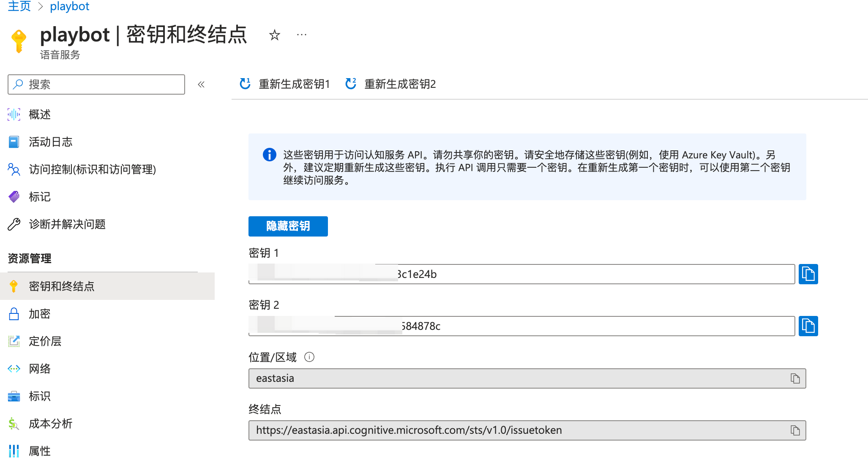Show 位置/区域 info tooltip
The height and width of the screenshot is (468, 868).
tap(310, 357)
